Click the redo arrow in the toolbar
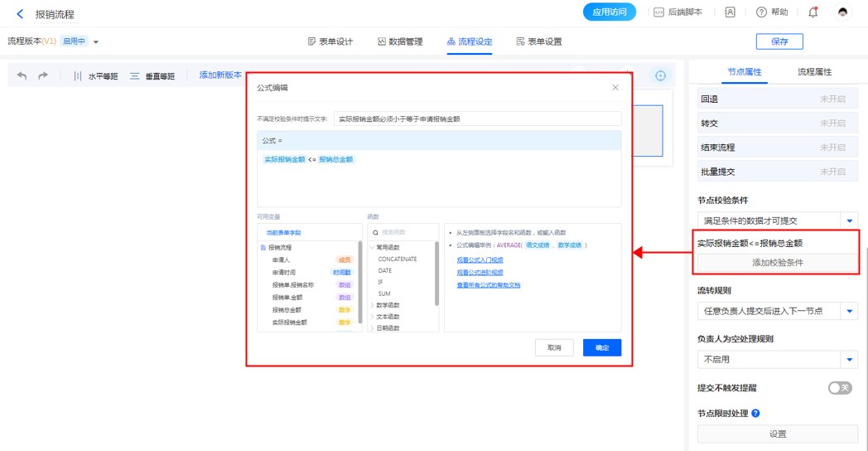This screenshot has width=868, height=451. tap(43, 75)
